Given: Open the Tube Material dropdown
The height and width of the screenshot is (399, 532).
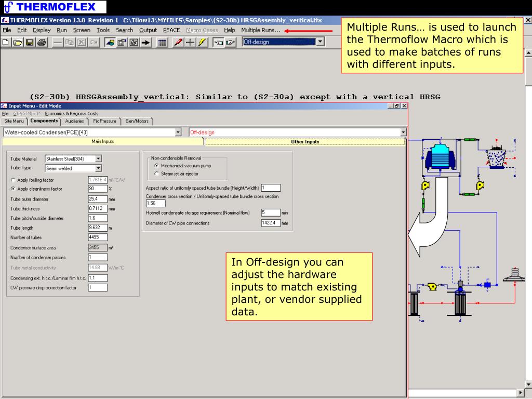Looking at the screenshot, I should [x=98, y=159].
